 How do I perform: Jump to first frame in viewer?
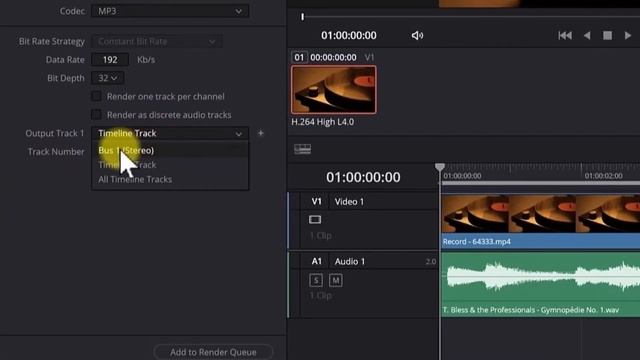[x=565, y=36]
